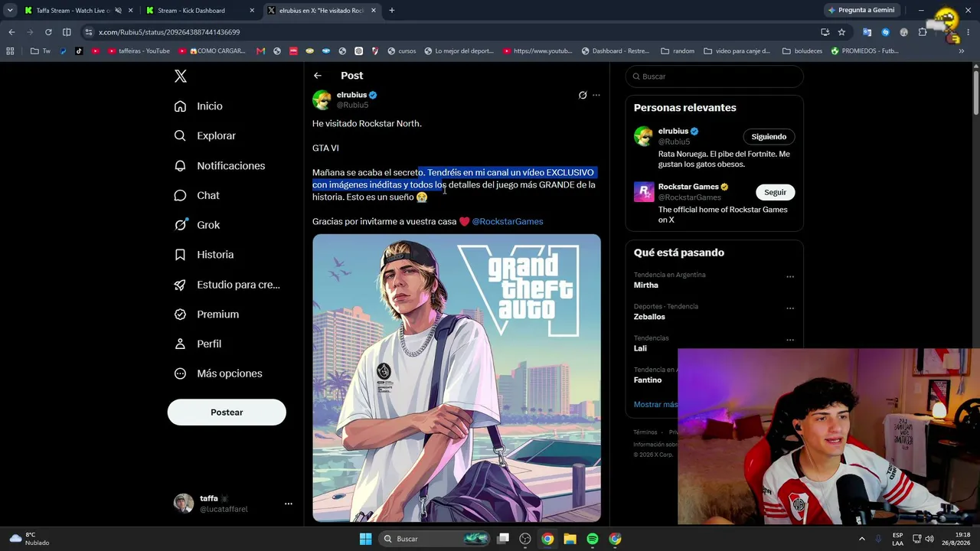Viewport: 980px width, 551px height.
Task: Open the Rockstar Games profile name
Action: (688, 187)
